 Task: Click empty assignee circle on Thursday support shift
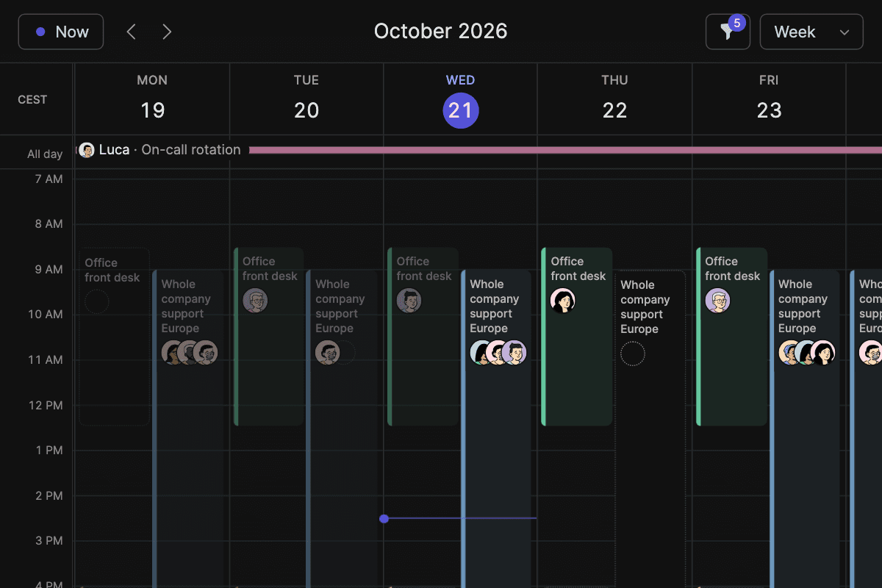pos(633,354)
